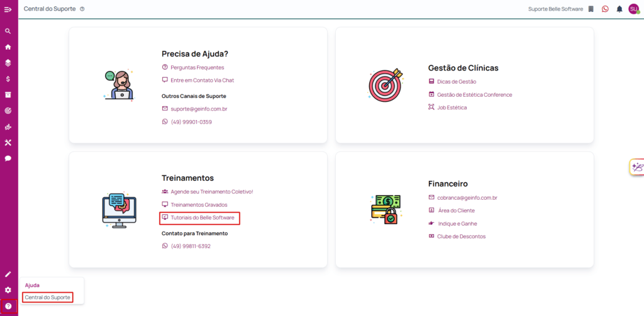
Task: Click the target icon in the sidebar
Action: [8, 111]
